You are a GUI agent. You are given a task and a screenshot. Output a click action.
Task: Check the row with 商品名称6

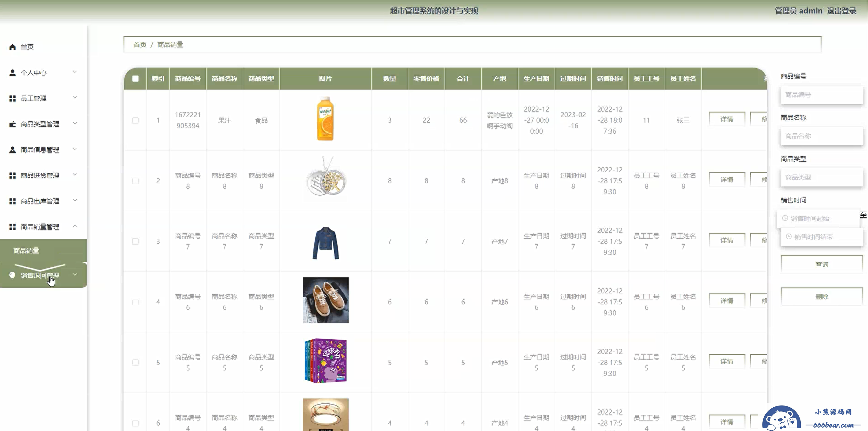135,302
